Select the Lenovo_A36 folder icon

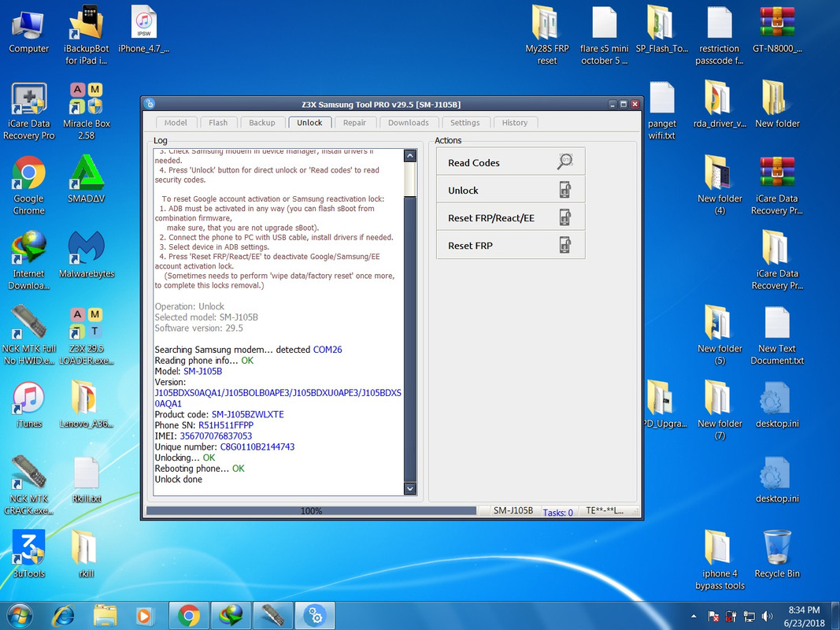(87, 405)
